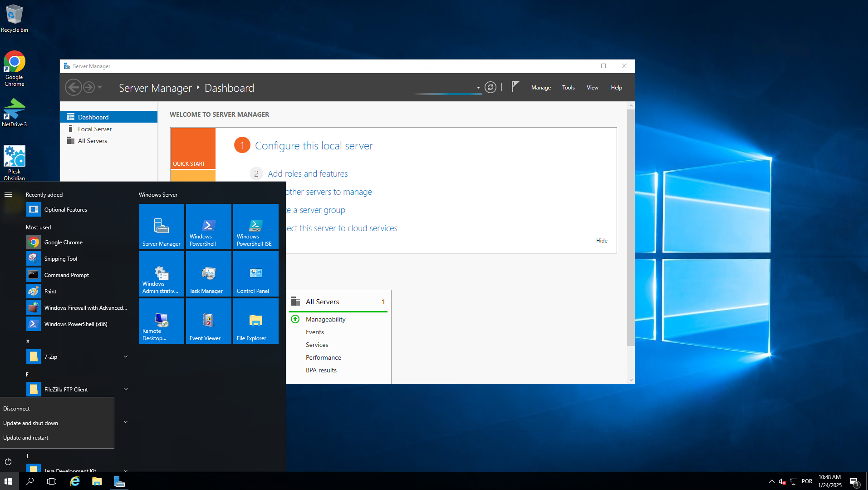
Task: Choose Disconnect from power menu
Action: pyautogui.click(x=57, y=409)
